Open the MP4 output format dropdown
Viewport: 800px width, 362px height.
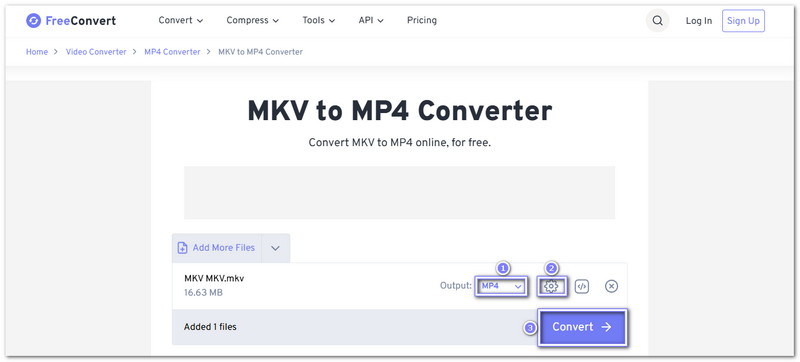[x=502, y=287]
